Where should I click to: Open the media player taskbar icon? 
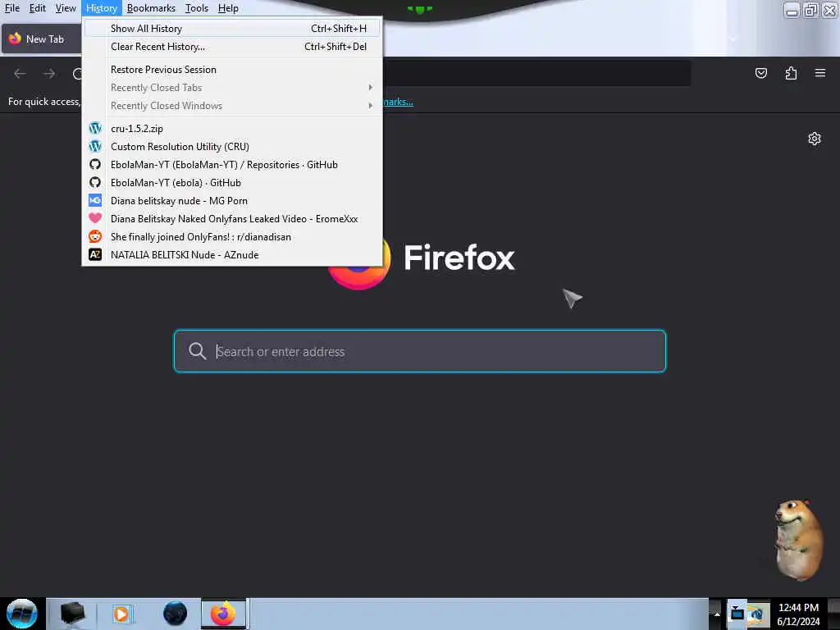(x=121, y=614)
